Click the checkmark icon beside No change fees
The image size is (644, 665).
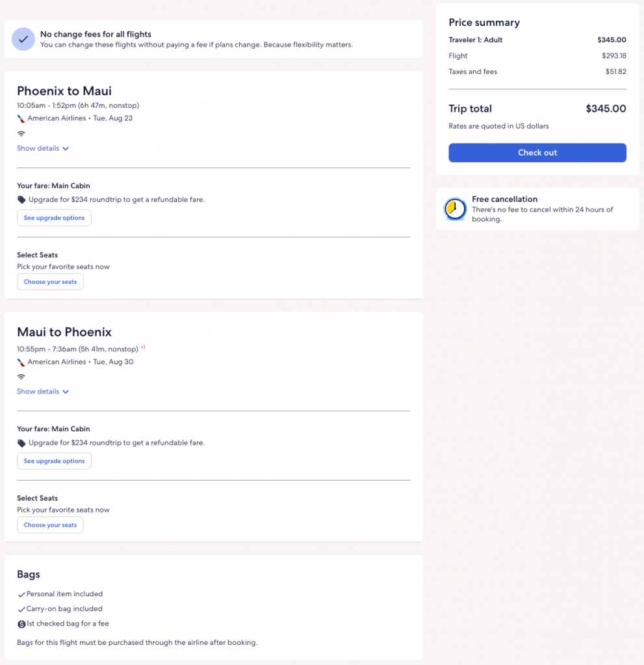point(23,39)
